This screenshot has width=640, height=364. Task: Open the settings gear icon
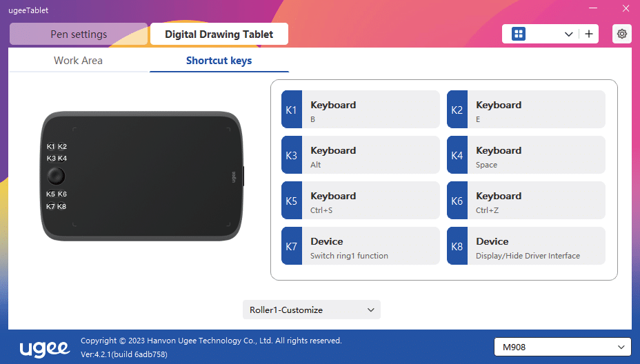click(x=621, y=34)
